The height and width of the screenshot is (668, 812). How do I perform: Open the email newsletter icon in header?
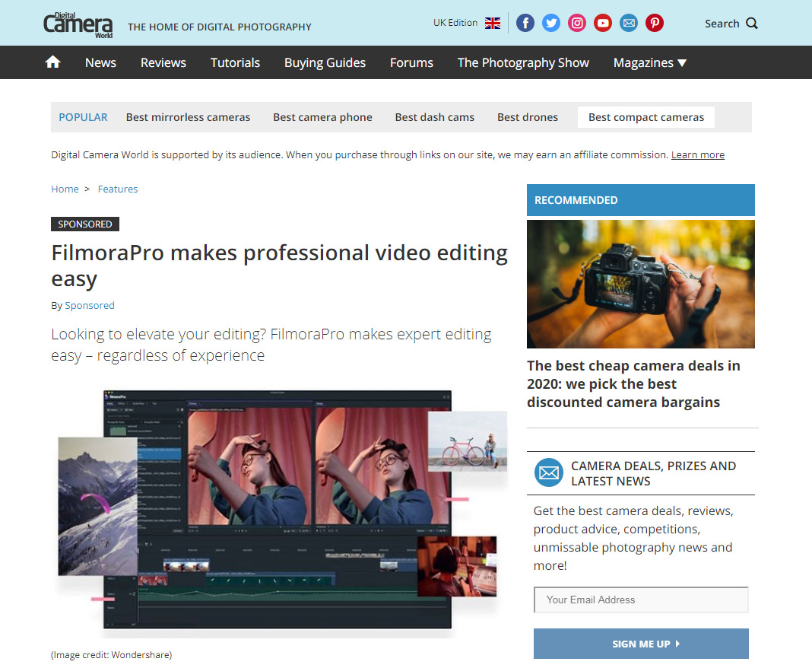coord(629,24)
